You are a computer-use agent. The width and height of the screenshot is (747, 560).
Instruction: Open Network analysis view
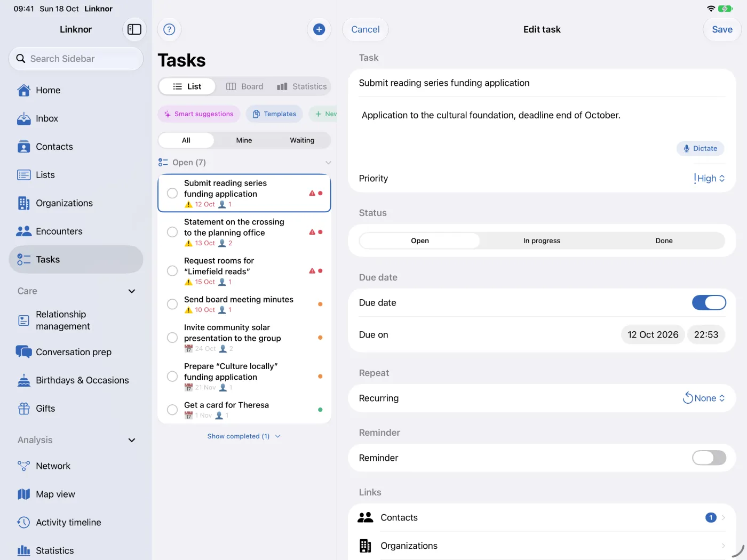[x=76, y=466]
